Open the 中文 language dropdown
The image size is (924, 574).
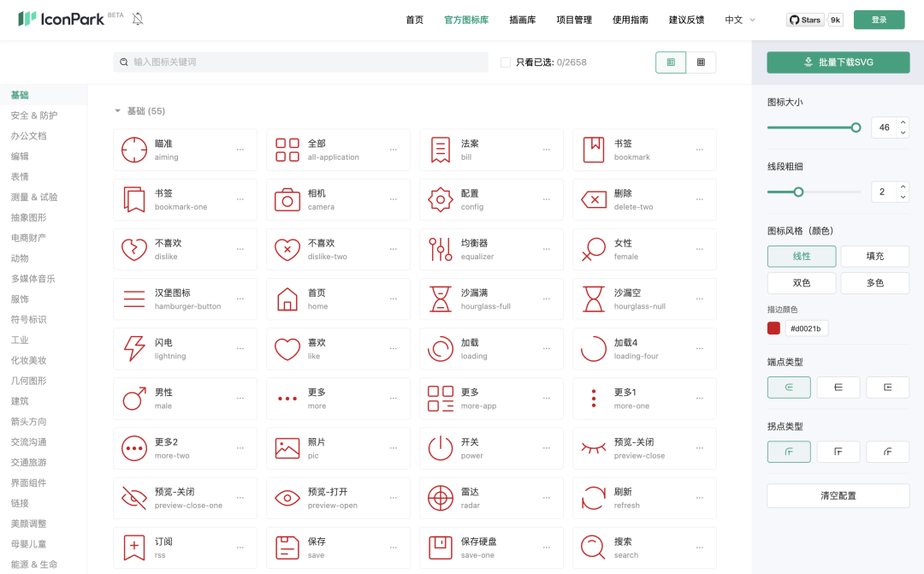coord(739,20)
